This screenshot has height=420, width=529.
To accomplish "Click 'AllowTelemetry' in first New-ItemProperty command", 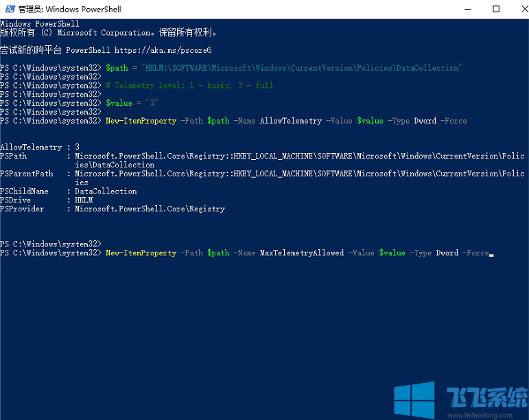I will [x=291, y=121].
